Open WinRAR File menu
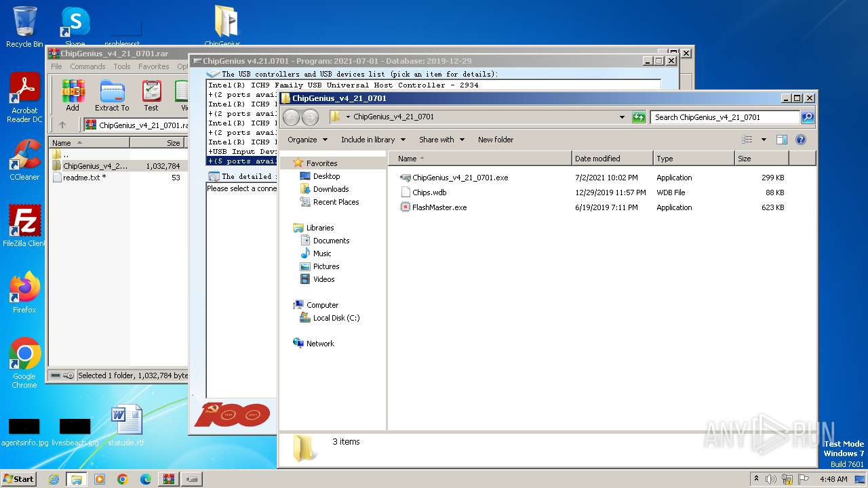The image size is (868, 488). 56,66
